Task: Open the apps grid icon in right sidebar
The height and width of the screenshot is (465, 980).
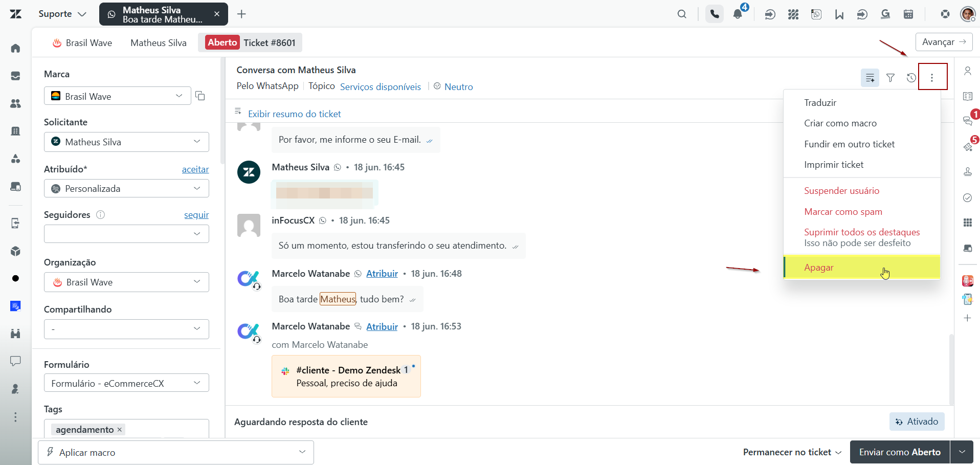Action: click(967, 223)
